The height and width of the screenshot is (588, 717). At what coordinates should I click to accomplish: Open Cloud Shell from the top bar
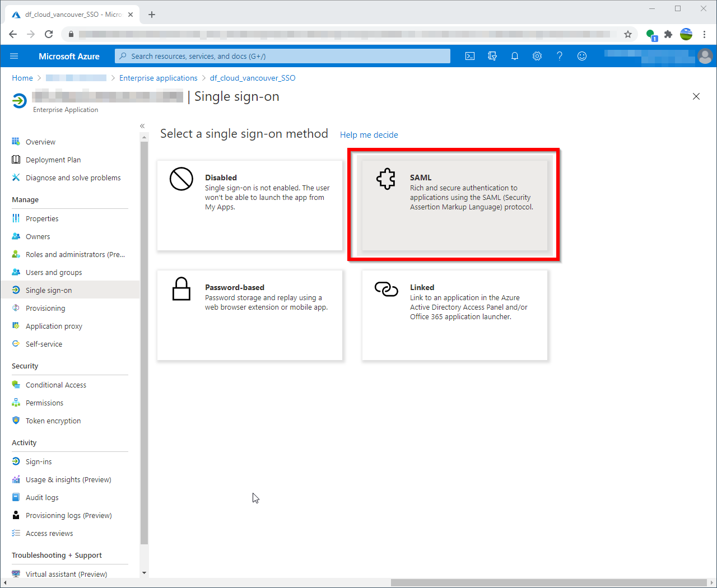(x=470, y=56)
